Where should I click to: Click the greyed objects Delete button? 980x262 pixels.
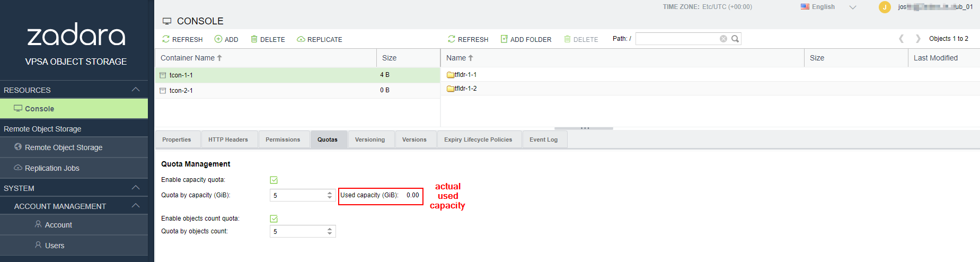tap(581, 39)
